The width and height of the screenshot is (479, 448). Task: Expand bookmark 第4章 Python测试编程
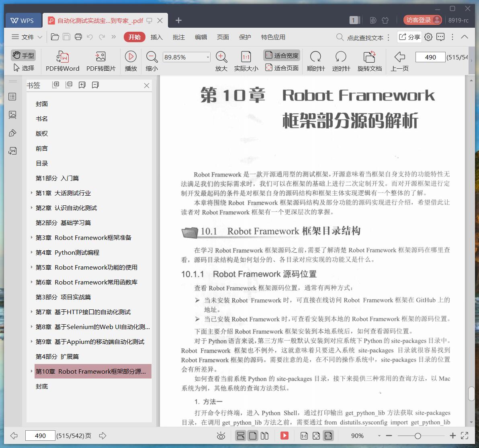[31, 252]
